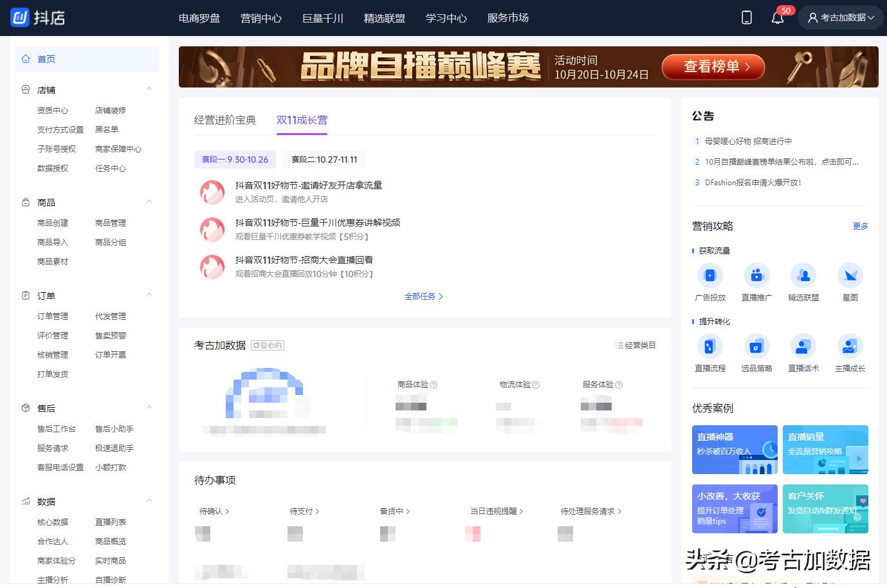The width and height of the screenshot is (887, 588).
Task: Click the 主播成长 icon
Action: click(850, 347)
